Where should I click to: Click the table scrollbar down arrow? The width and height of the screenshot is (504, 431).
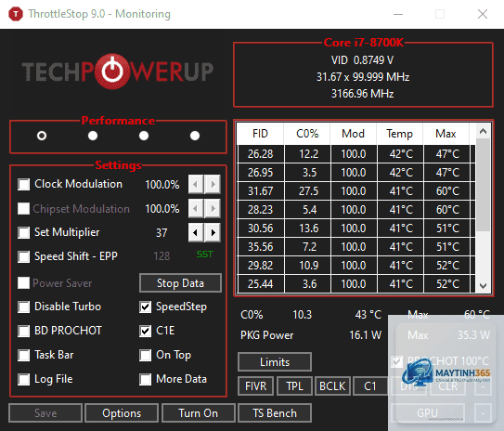483,285
